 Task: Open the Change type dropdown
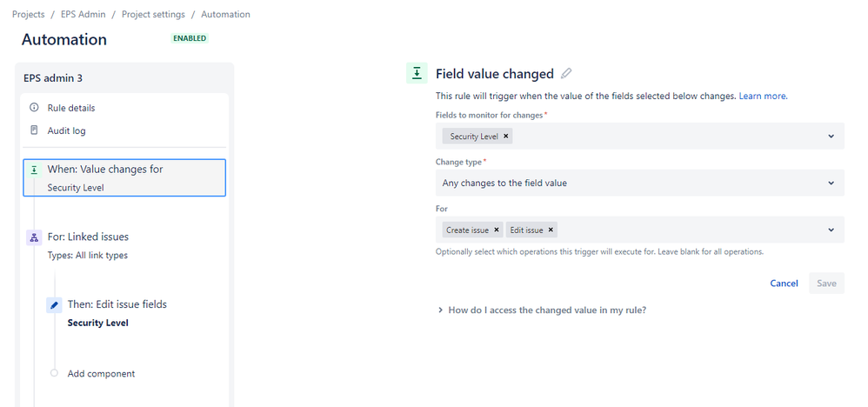pos(640,183)
